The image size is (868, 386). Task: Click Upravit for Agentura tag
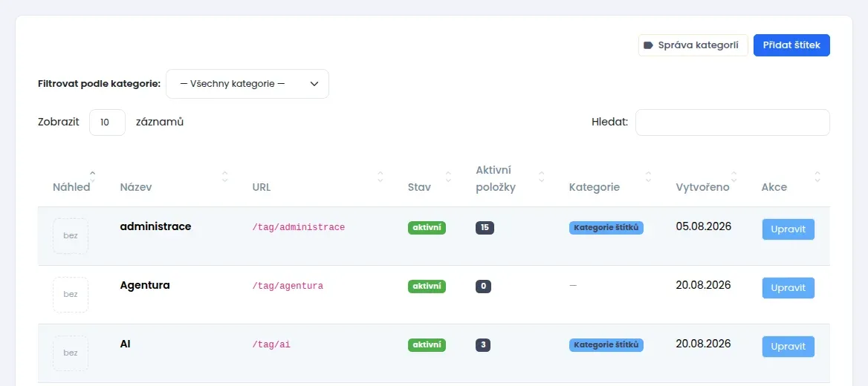click(x=788, y=288)
